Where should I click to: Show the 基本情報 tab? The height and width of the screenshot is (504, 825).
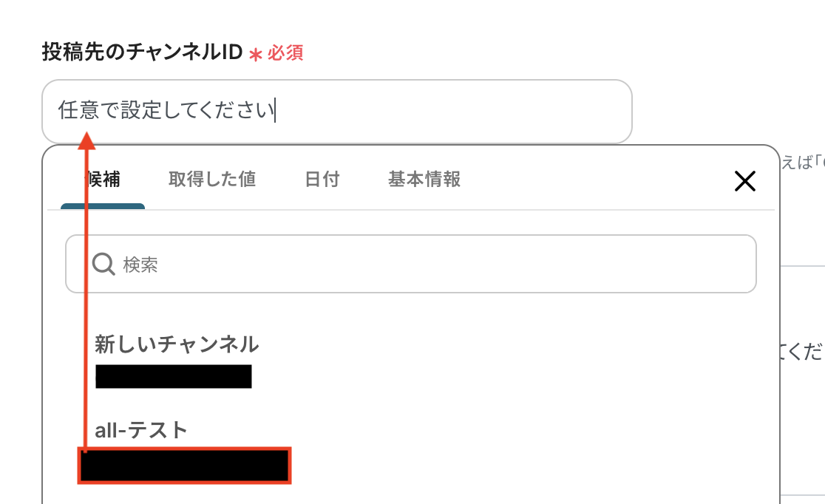click(x=424, y=180)
